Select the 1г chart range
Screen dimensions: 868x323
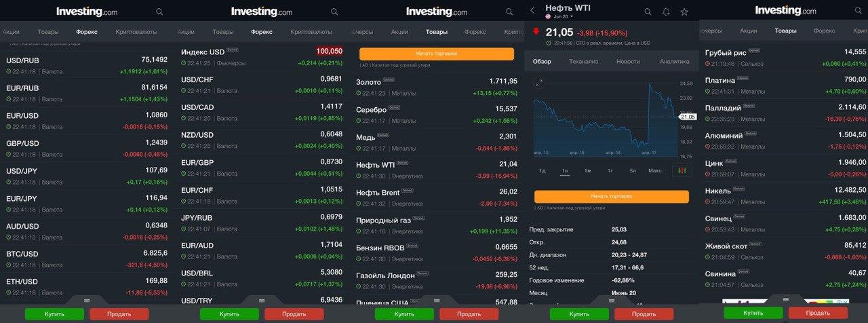[x=610, y=170]
